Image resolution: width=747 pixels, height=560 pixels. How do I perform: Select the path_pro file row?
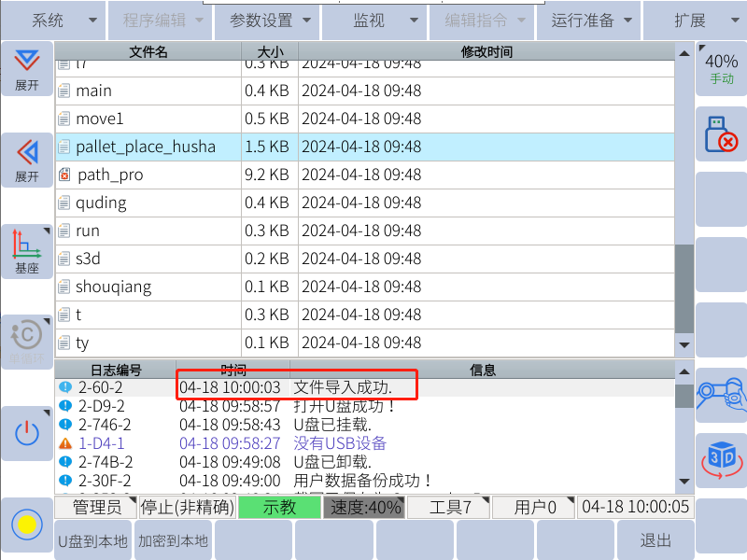(364, 175)
